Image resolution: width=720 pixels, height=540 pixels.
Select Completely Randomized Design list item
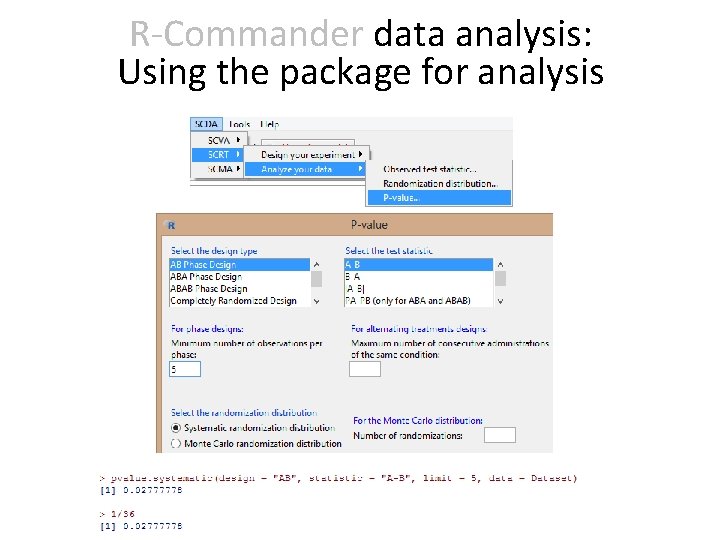click(x=233, y=301)
